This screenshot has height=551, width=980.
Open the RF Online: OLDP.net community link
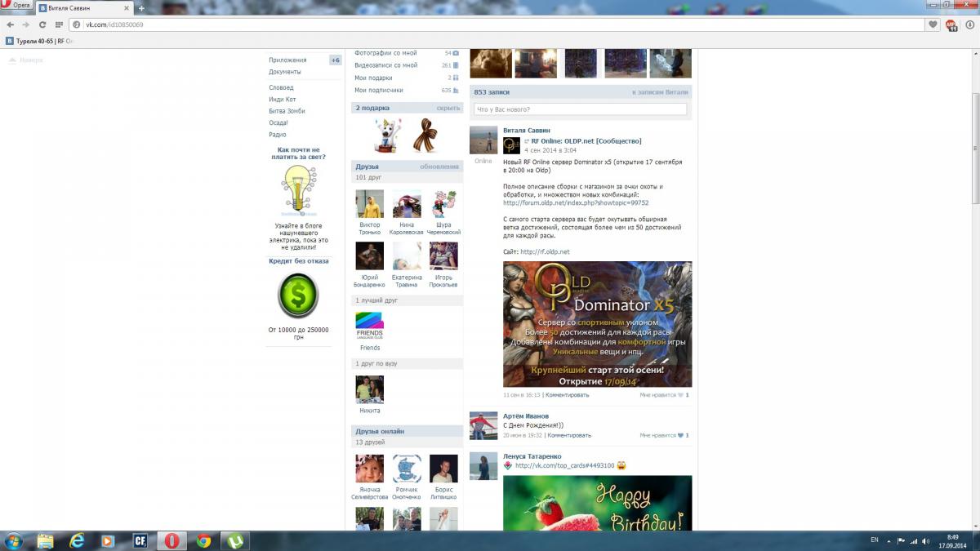tap(586, 141)
